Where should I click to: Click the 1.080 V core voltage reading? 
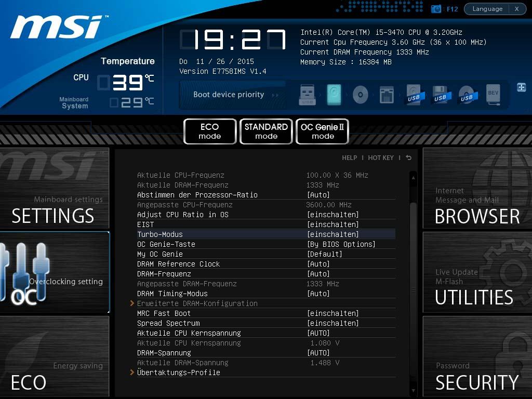pos(325,343)
